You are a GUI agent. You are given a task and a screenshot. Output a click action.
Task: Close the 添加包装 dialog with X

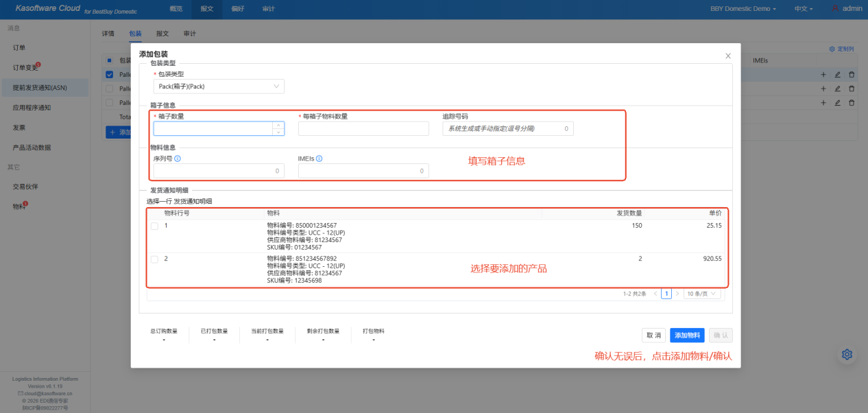[728, 56]
